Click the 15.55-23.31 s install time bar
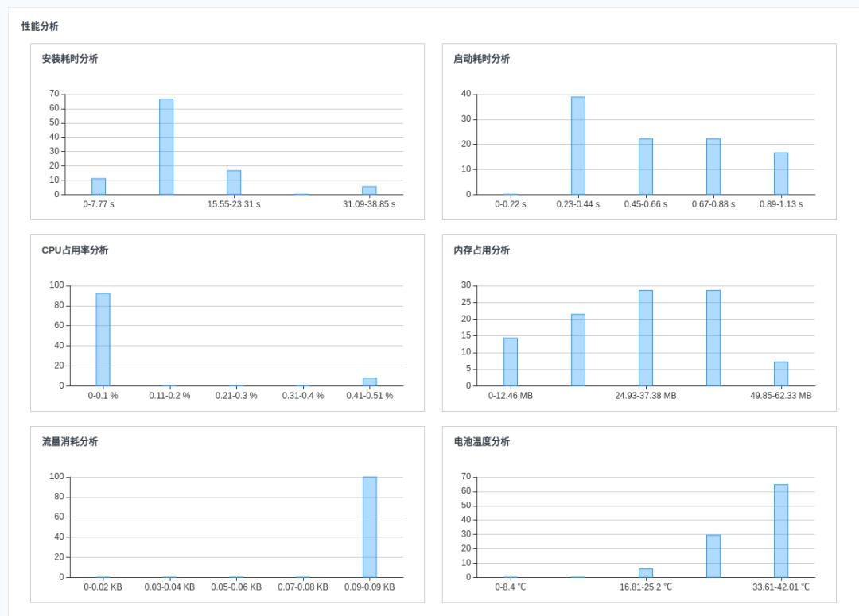The width and height of the screenshot is (859, 616). point(234,182)
